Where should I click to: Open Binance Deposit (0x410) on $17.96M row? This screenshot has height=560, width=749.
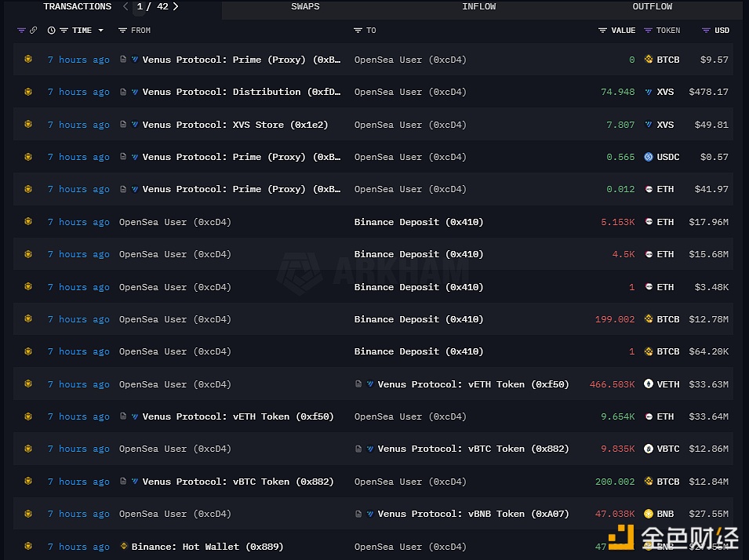point(419,222)
